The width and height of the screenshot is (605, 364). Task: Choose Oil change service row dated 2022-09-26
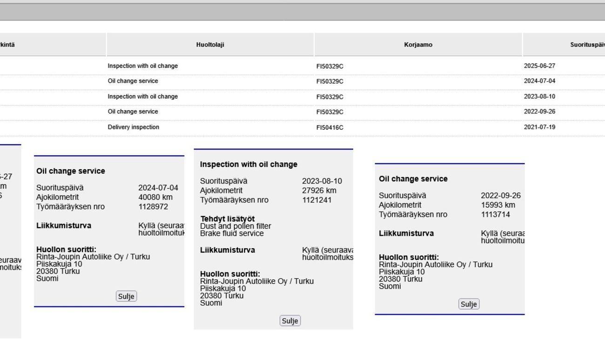pos(133,112)
